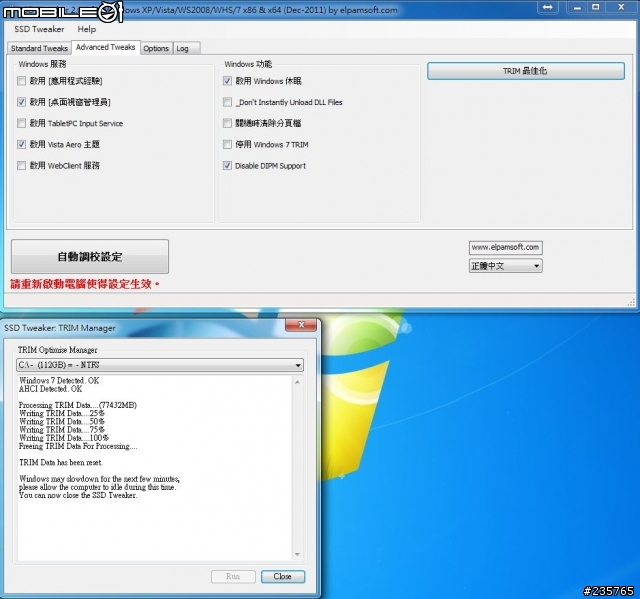Check the 停用 Windows 7 TRIM option

click(x=227, y=144)
